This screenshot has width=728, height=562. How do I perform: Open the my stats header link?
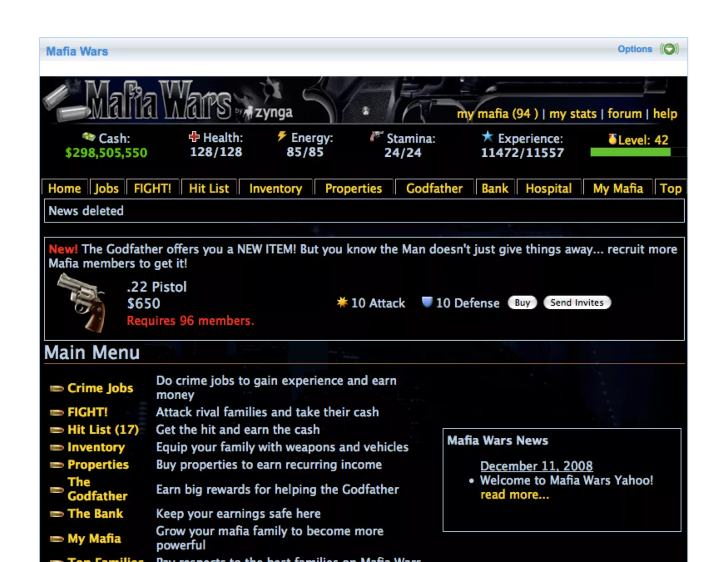click(573, 114)
